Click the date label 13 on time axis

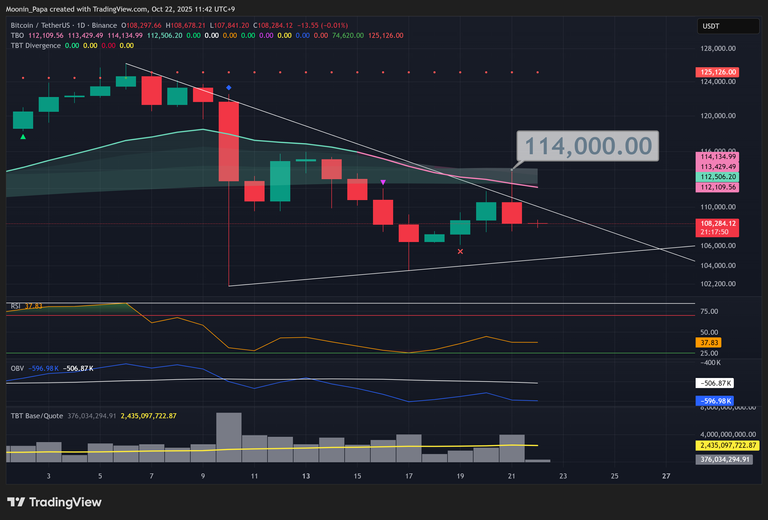coord(306,477)
